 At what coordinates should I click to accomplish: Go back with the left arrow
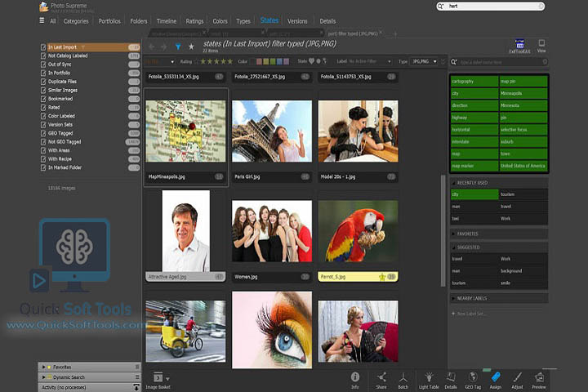[x=152, y=47]
